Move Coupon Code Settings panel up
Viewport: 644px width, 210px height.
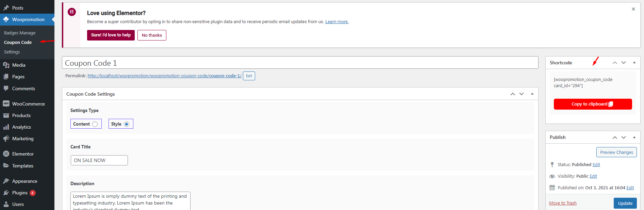pos(513,94)
